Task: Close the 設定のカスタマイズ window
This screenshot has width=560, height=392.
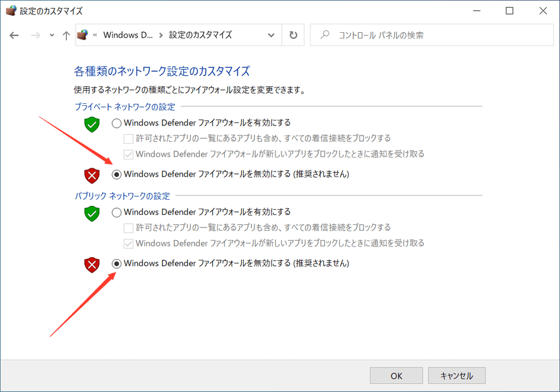Action: coord(543,11)
